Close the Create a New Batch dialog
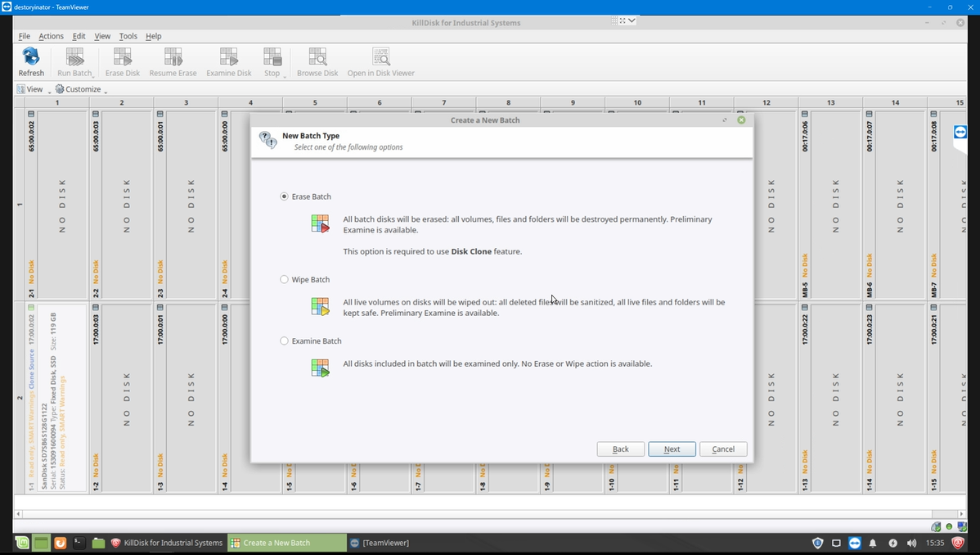This screenshot has width=980, height=555. click(741, 120)
